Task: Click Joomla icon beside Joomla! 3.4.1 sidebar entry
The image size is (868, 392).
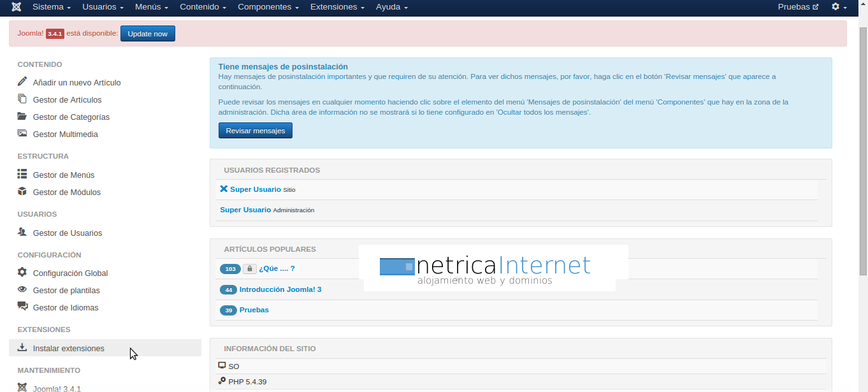Action: 22,388
